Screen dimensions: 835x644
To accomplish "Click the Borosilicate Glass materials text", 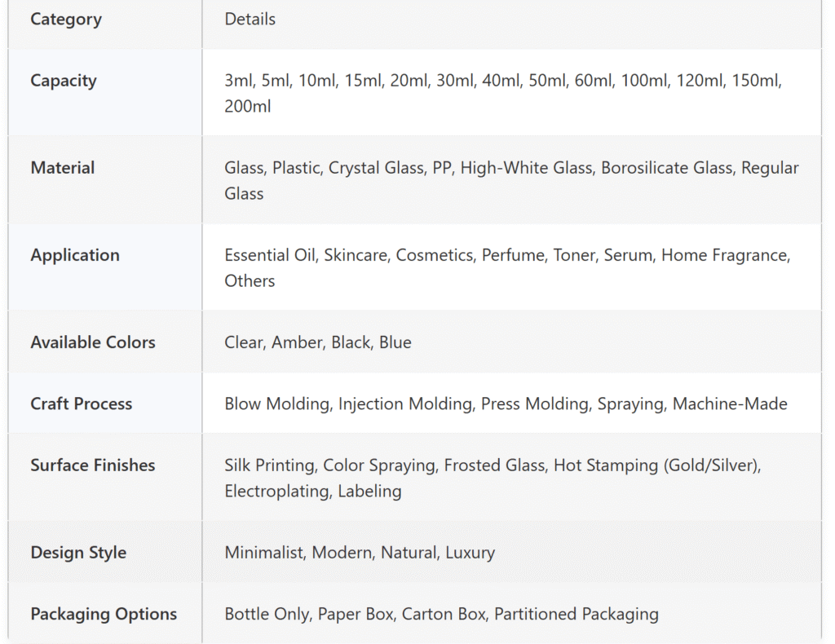I will 511,180.
